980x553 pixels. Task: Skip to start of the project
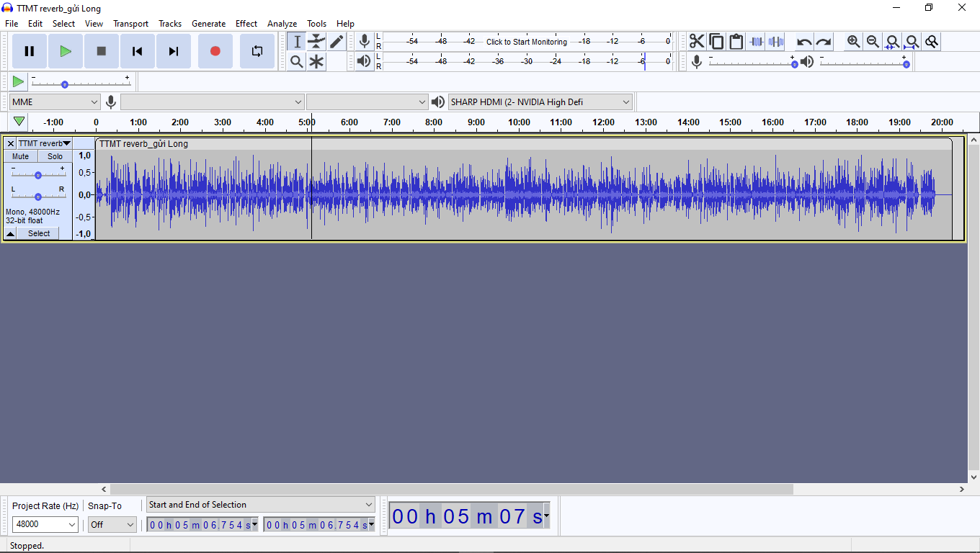[138, 51]
